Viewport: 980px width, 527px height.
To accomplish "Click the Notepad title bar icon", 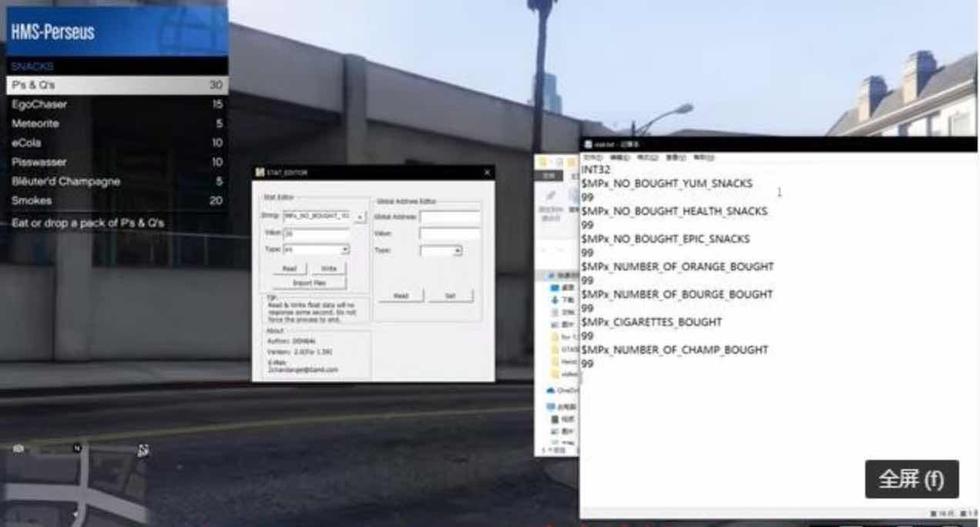I will pos(588,144).
